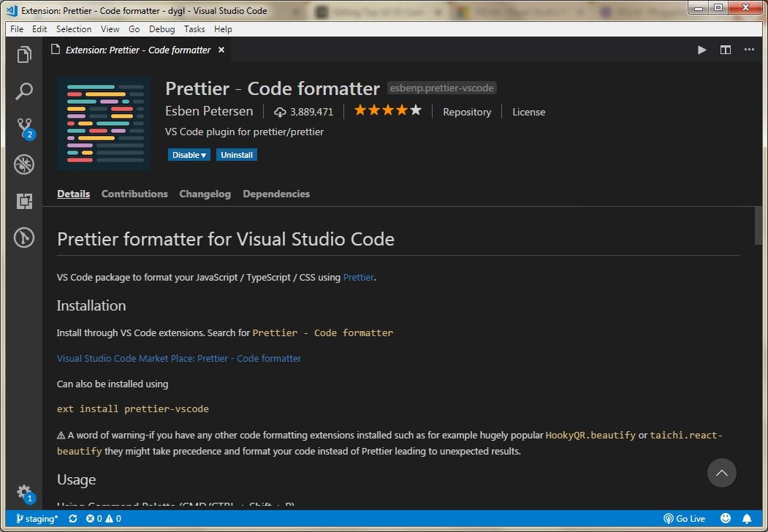Uninstall the Prettier extension
The width and height of the screenshot is (768, 532).
236,154
